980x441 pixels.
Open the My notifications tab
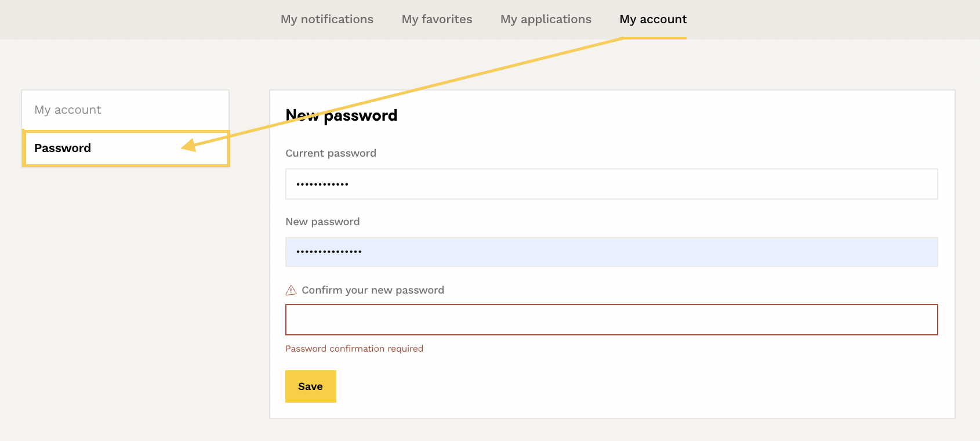point(327,19)
